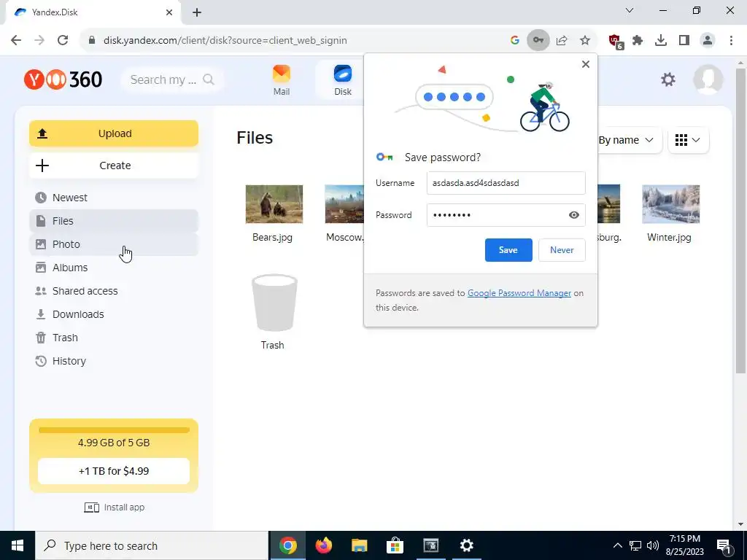Select the Bears.jpg thumbnail
747x560 pixels.
(274, 204)
